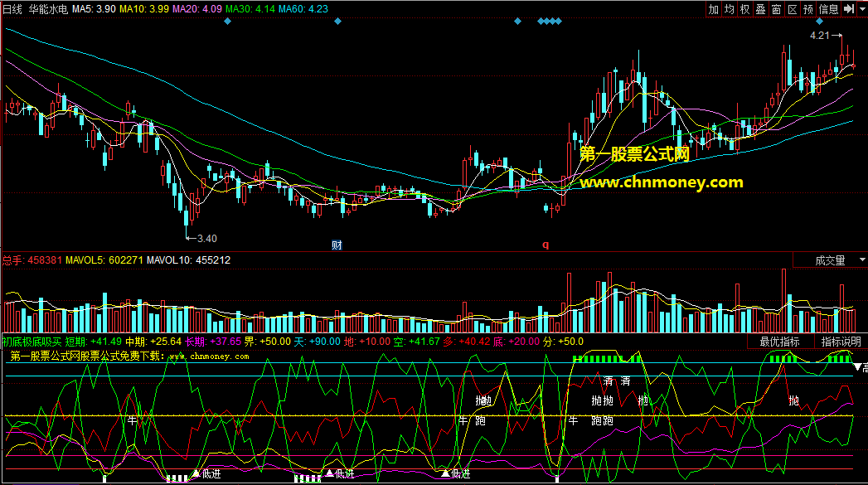The image size is (868, 485).
Task: Select the 华能水电 stock name
Action: point(48,9)
